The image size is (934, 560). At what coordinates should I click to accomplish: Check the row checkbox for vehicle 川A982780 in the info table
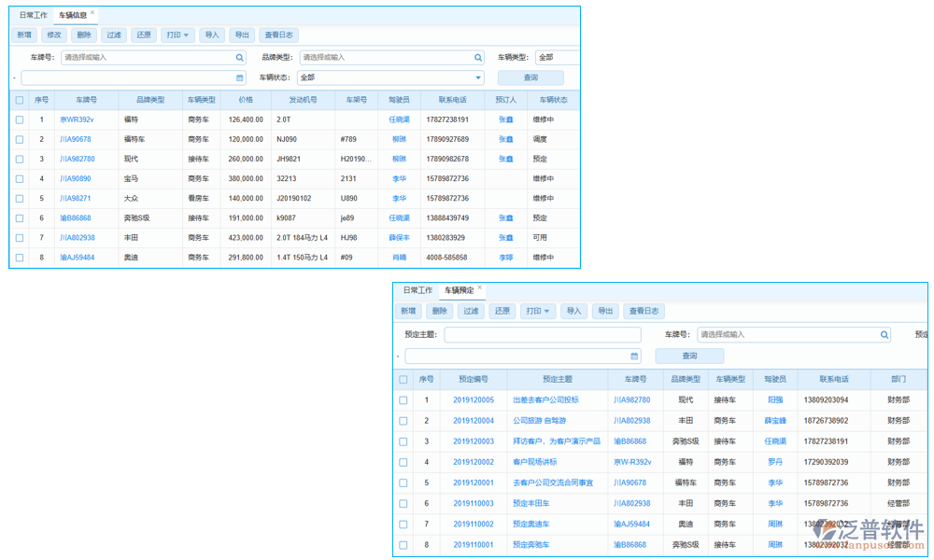tap(20, 160)
